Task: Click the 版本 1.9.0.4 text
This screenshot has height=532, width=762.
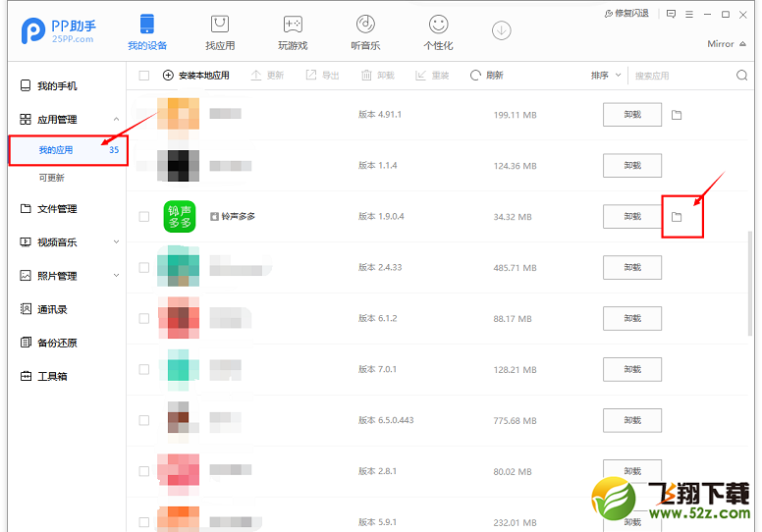Action: [381, 216]
